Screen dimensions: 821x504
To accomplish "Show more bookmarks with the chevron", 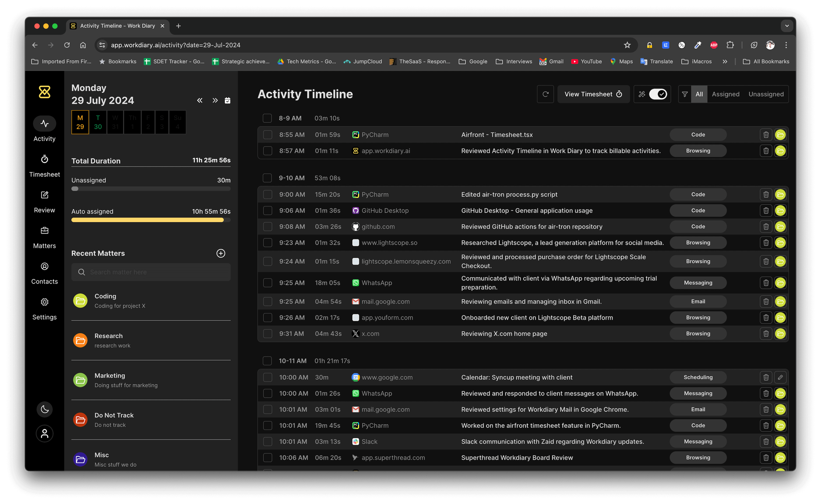I will pyautogui.click(x=725, y=62).
